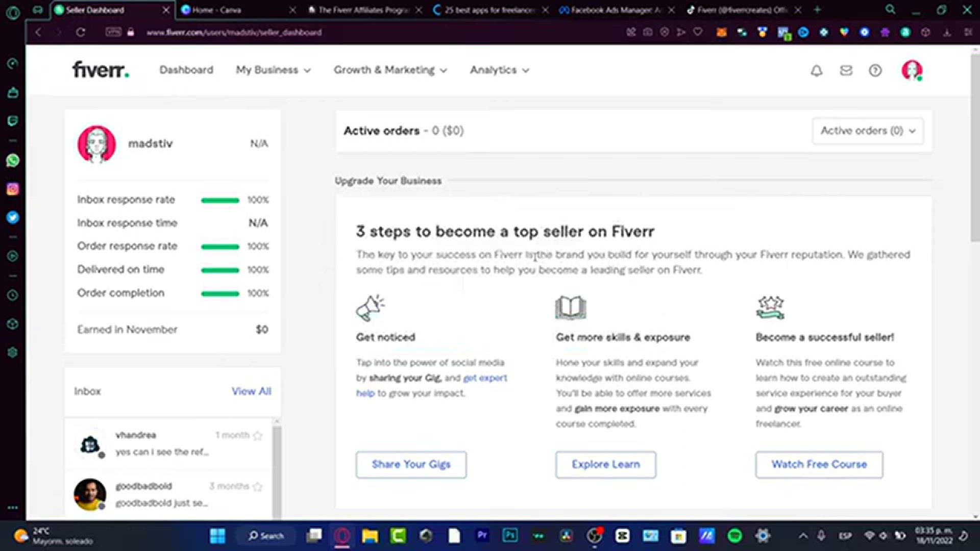The height and width of the screenshot is (551, 980).
Task: Switch to 25 best apps for freelancers tab
Action: point(490,10)
